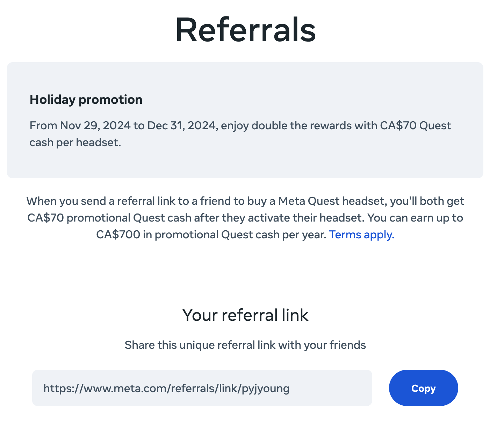Click the 'Dec 31, 2024' end date text

click(182, 125)
